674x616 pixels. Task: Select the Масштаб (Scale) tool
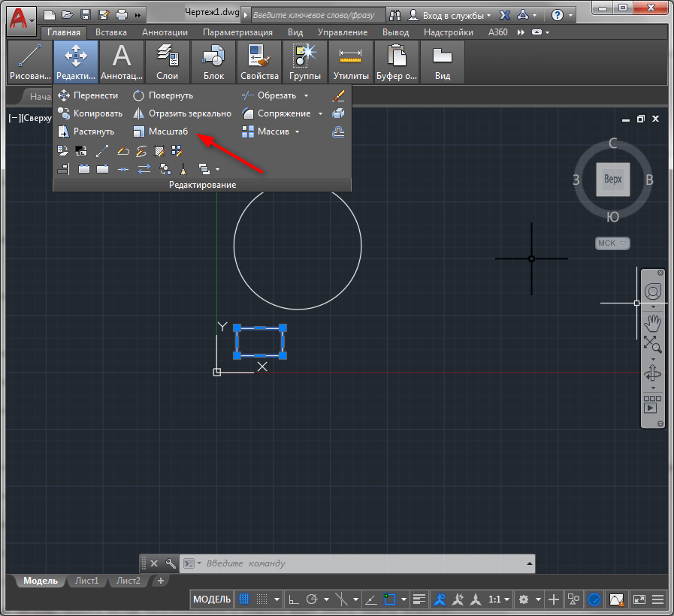[x=160, y=131]
